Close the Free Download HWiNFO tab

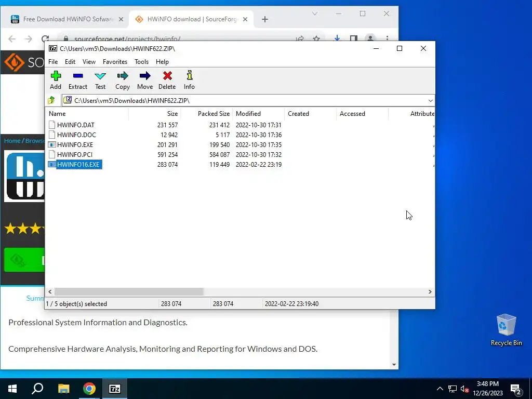pyautogui.click(x=121, y=19)
